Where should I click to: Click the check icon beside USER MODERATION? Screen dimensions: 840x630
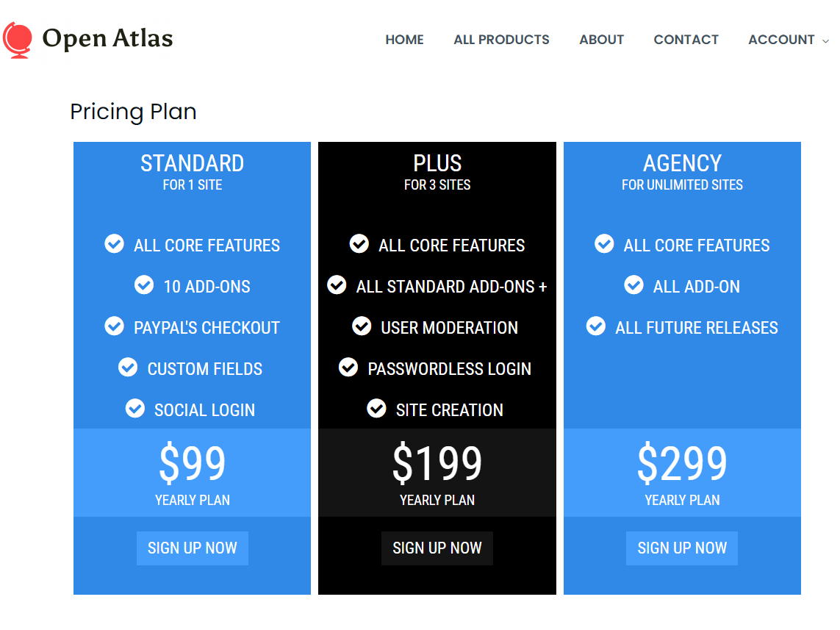[x=362, y=326]
